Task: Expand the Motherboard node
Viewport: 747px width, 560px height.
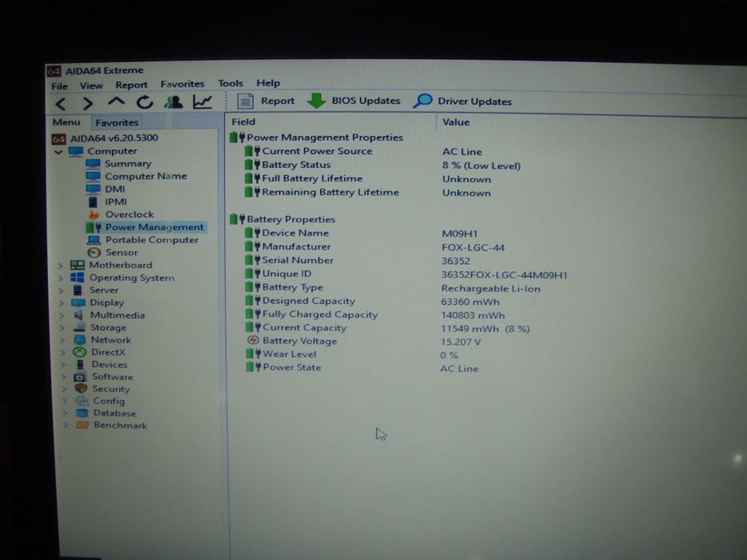Action: [x=61, y=266]
